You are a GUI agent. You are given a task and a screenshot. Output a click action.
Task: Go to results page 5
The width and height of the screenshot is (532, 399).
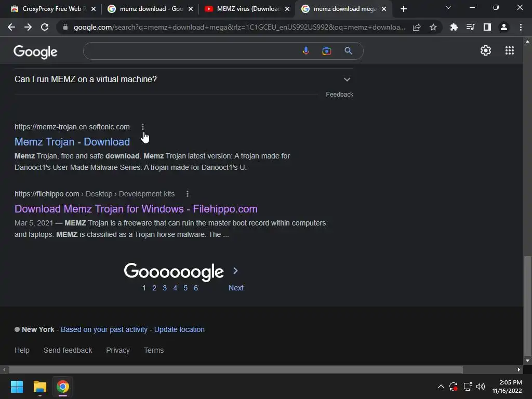pyautogui.click(x=185, y=288)
